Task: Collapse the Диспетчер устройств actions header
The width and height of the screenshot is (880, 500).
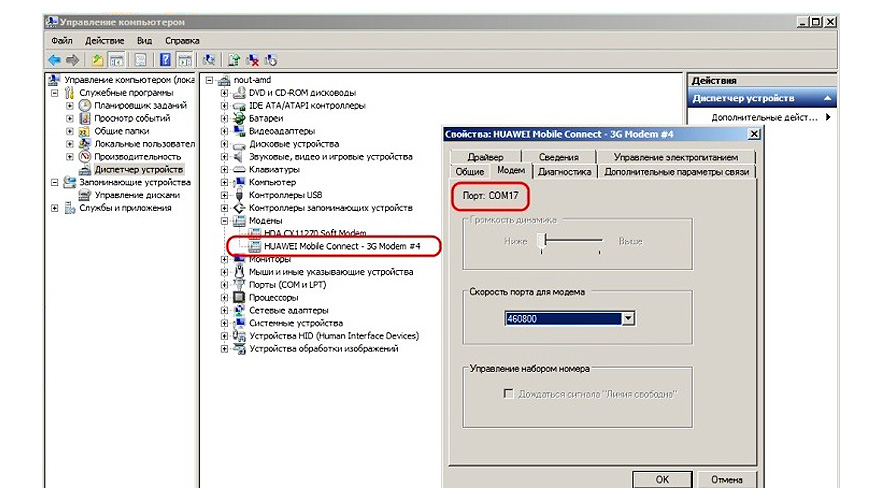Action: [x=827, y=98]
